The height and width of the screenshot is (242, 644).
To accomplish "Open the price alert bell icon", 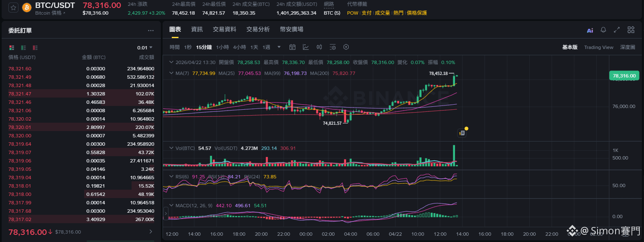I will click(603, 30).
